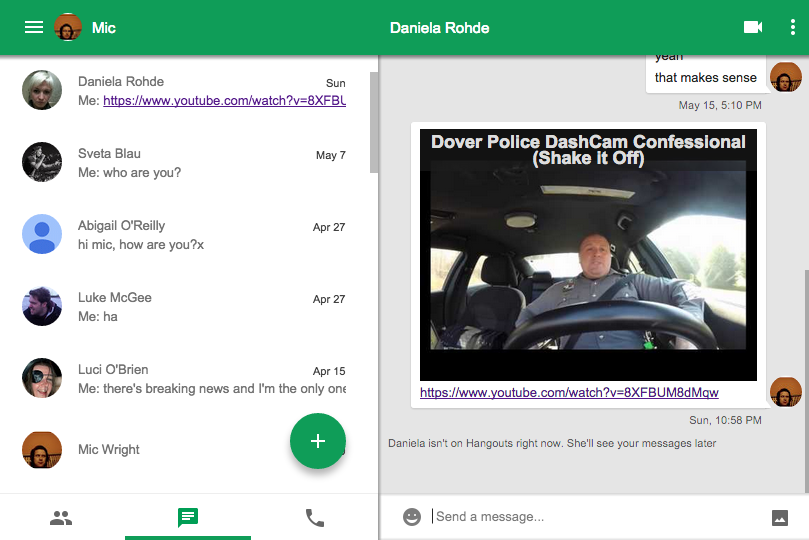Start a video call with Daniela
The height and width of the screenshot is (540, 809).
(x=753, y=28)
